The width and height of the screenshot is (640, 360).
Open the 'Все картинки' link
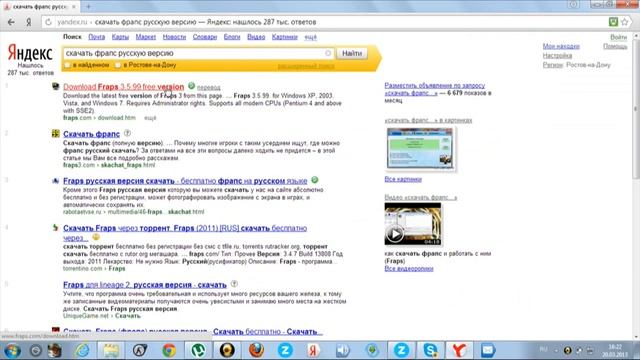(403, 179)
